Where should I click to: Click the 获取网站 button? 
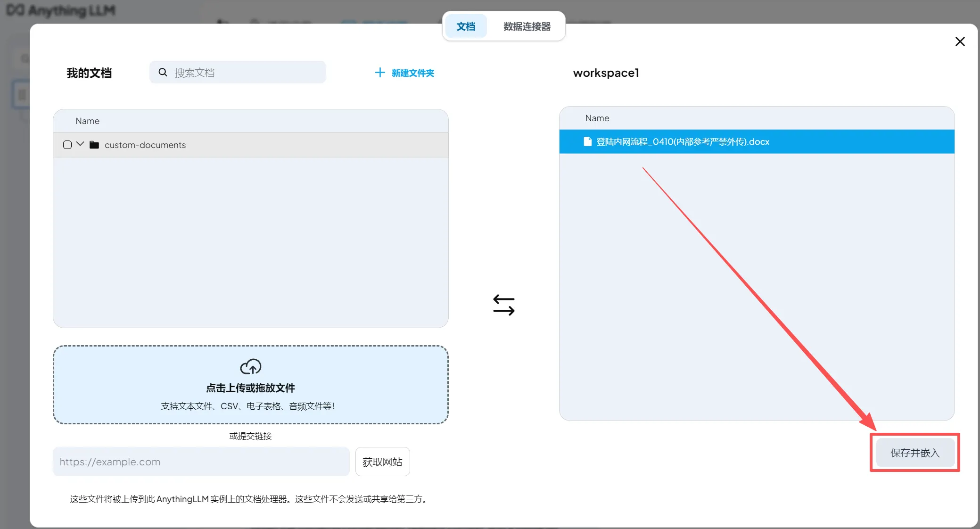[x=382, y=462]
